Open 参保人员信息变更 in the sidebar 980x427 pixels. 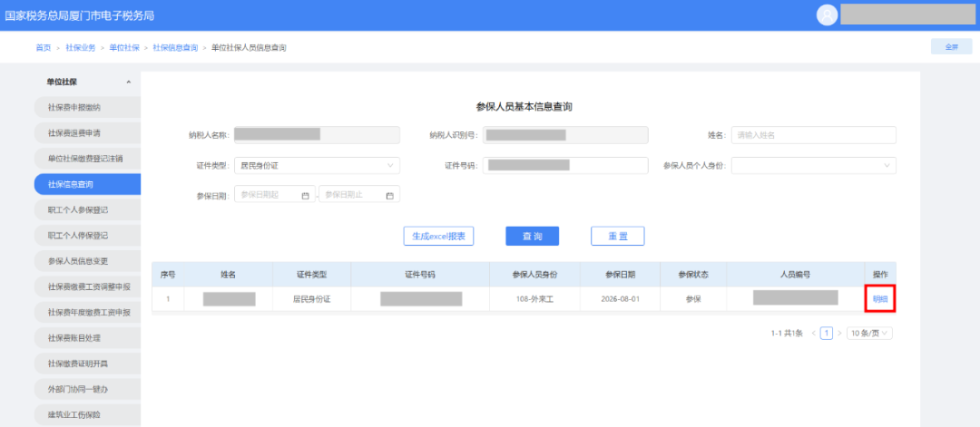point(87,261)
